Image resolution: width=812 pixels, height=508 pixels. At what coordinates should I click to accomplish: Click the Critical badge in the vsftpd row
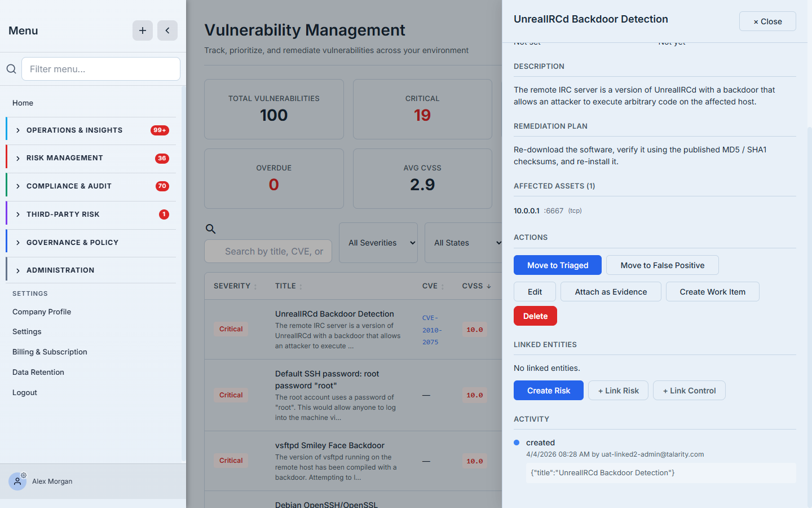(231, 461)
